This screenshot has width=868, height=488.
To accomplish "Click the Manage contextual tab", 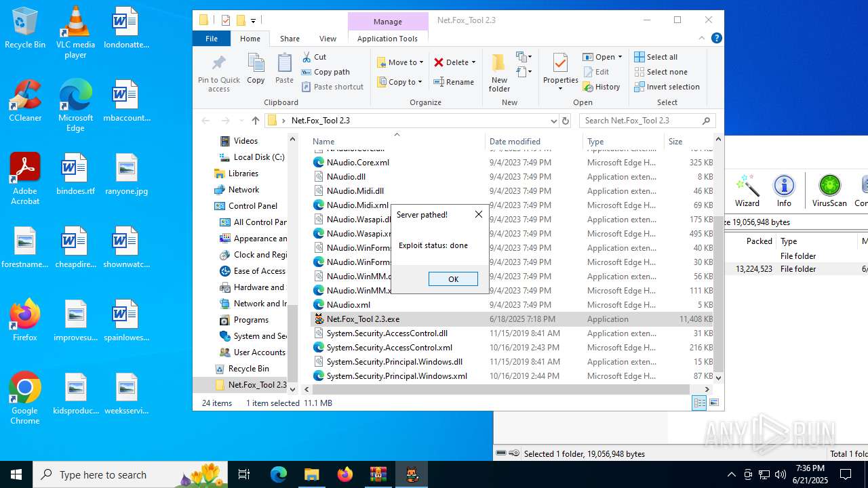I will (388, 22).
